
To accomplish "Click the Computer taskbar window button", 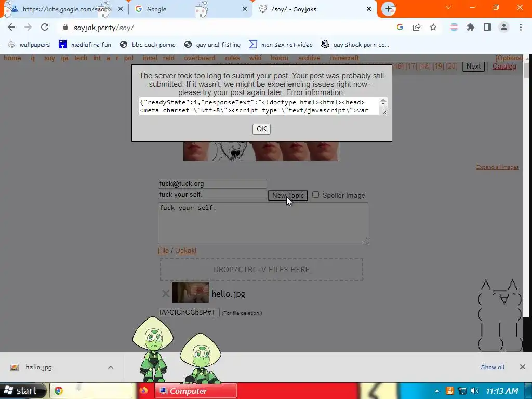I will click(x=196, y=391).
